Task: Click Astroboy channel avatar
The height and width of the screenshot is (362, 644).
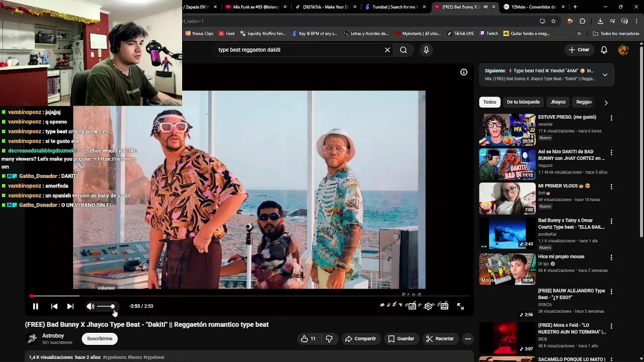Action: [x=32, y=339]
